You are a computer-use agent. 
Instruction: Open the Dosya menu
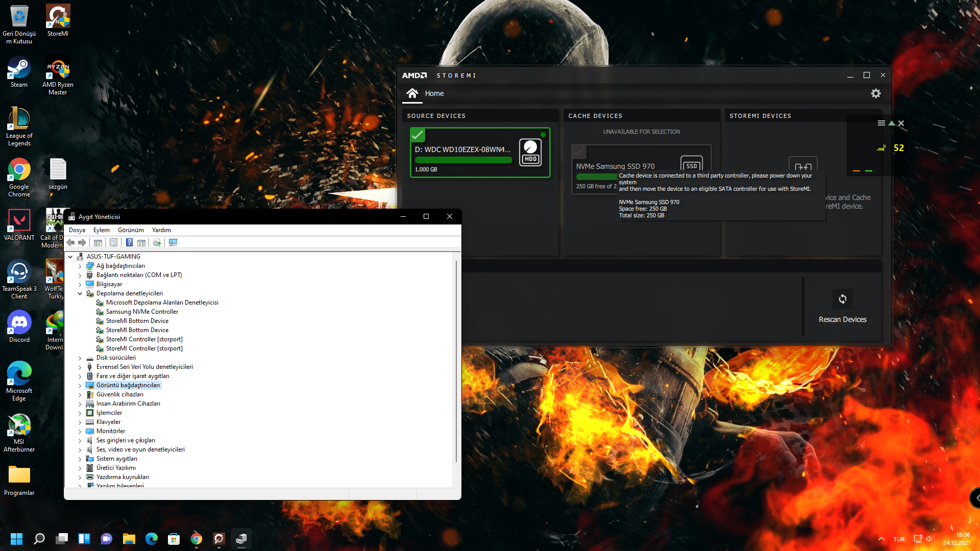77,230
